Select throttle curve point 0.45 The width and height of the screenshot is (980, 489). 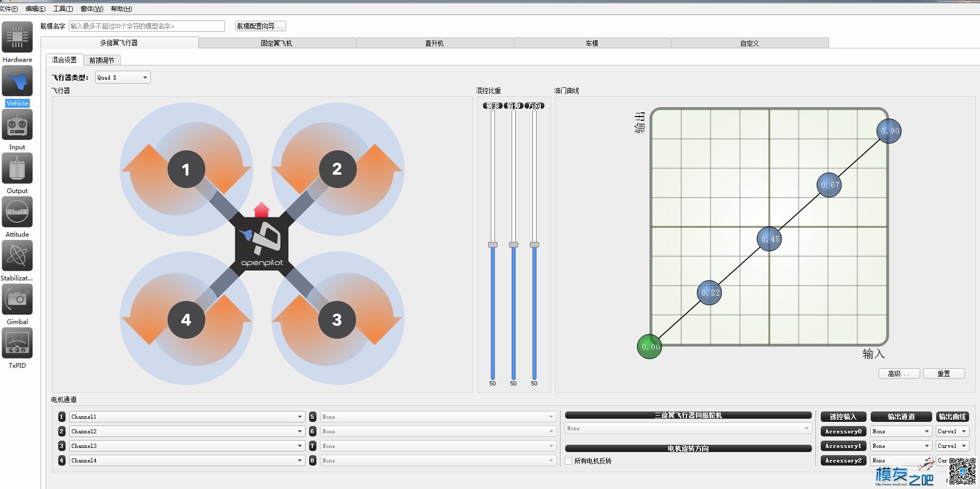pos(769,239)
